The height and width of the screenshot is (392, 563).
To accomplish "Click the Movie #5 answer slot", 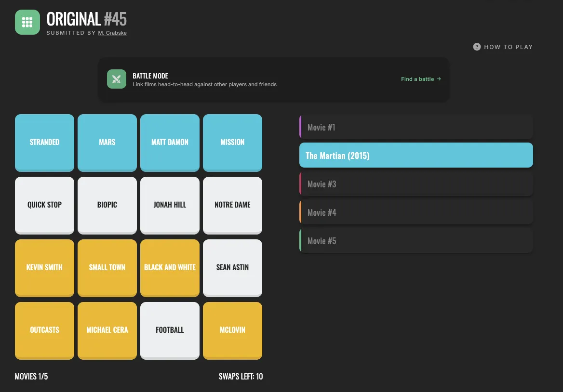I will coord(416,241).
